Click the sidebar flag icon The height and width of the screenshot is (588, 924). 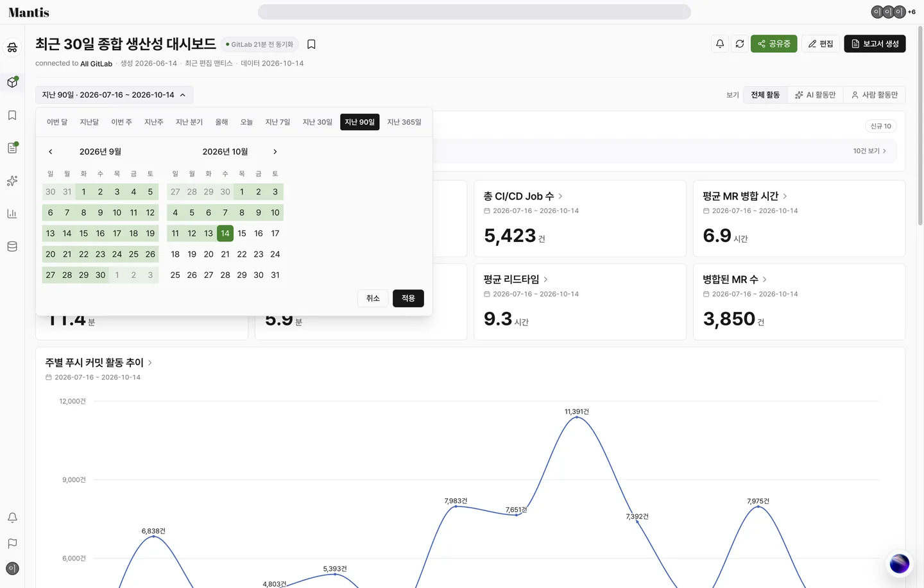[x=12, y=543]
